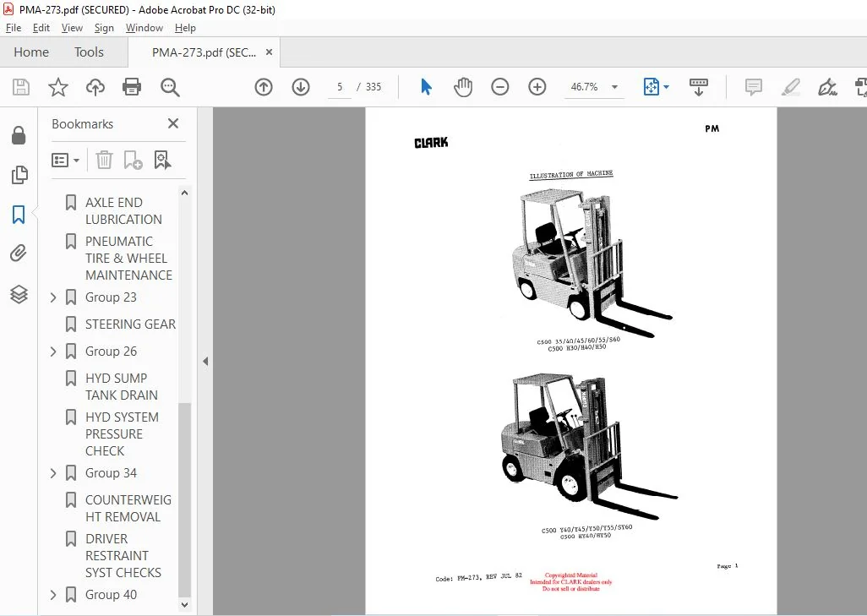Open the Help menu
Screen dimensions: 867x616
click(185, 28)
